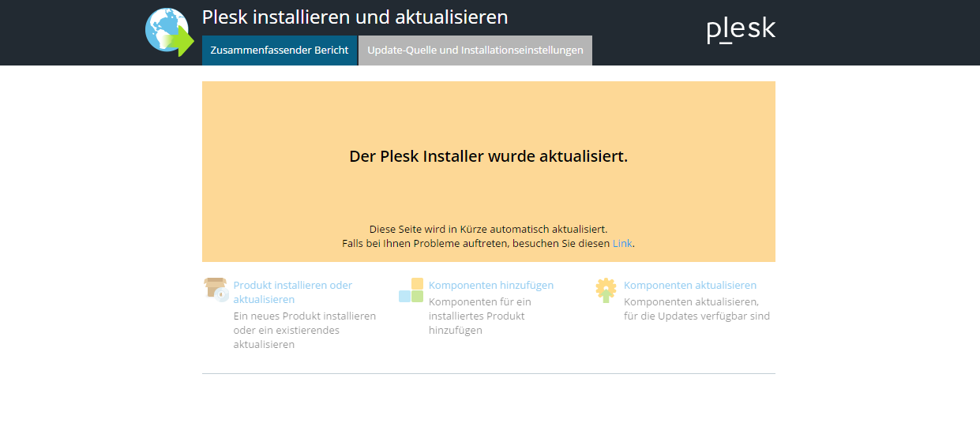Click the colored blocks add components icon
This screenshot has height=434, width=980.
[x=411, y=290]
